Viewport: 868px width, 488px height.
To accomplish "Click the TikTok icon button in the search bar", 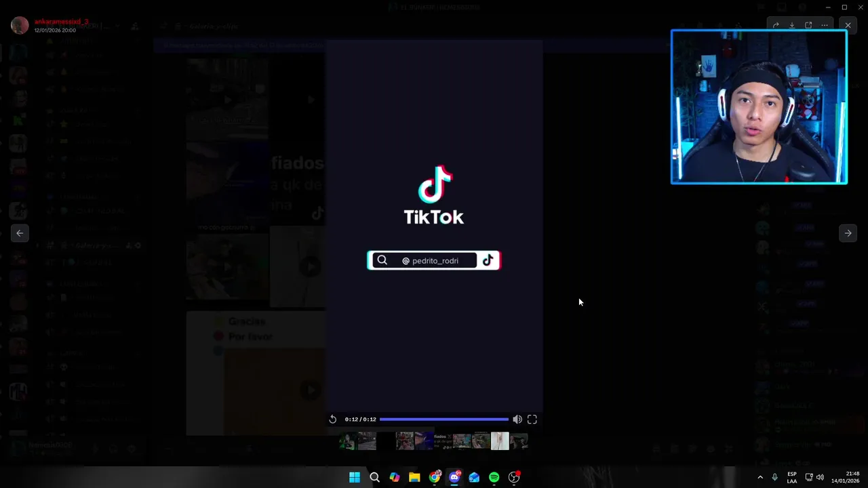I will coord(488,260).
